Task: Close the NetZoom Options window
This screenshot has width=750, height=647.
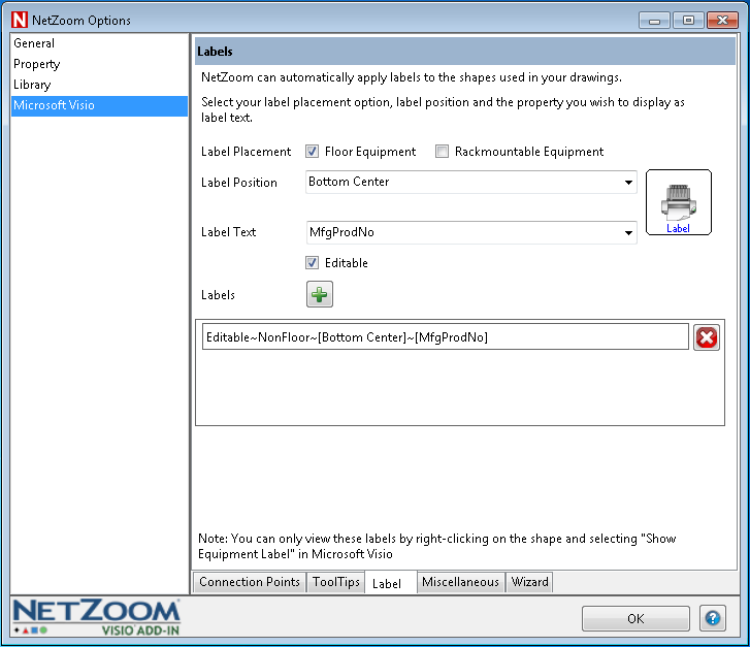Action: [723, 21]
